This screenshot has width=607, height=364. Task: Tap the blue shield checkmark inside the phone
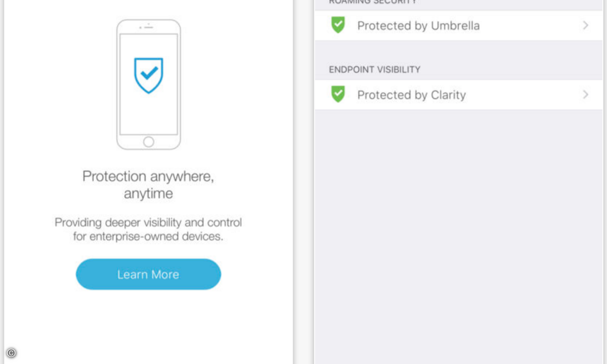(x=148, y=75)
